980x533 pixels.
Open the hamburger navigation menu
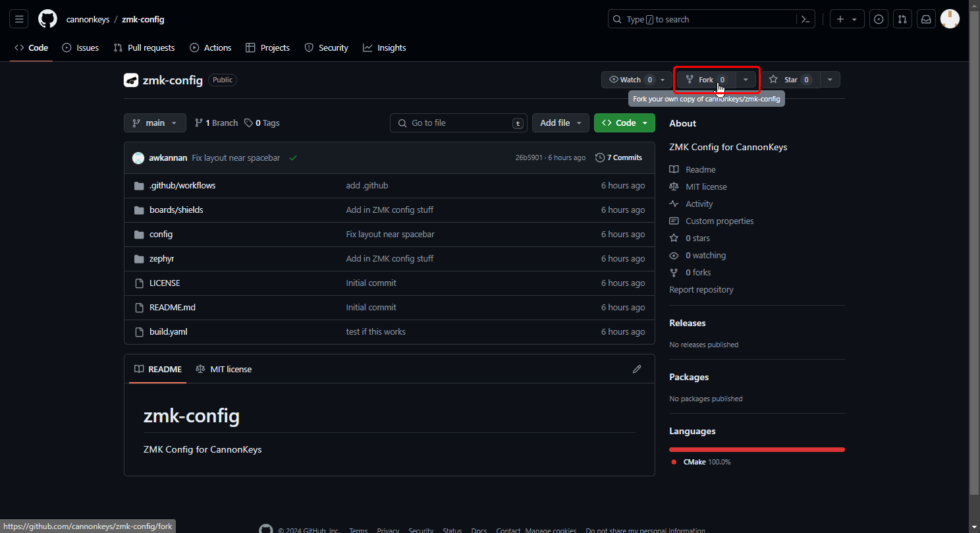point(19,19)
